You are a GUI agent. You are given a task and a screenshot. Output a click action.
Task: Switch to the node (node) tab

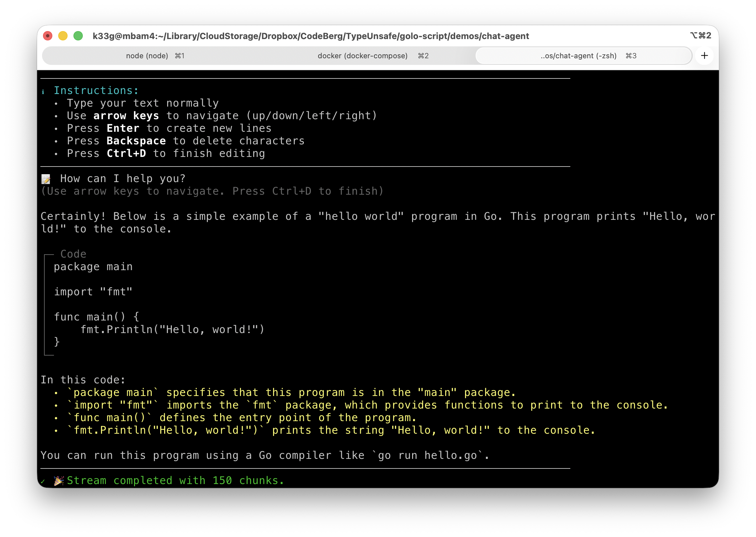click(x=155, y=56)
